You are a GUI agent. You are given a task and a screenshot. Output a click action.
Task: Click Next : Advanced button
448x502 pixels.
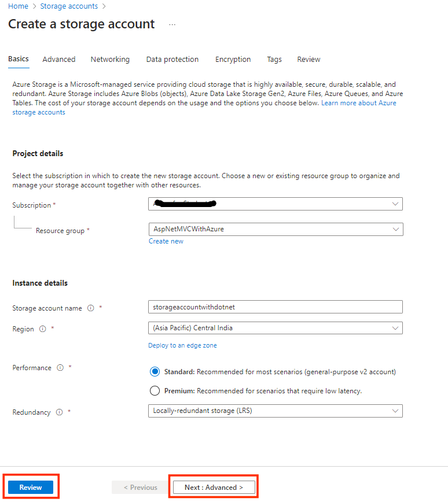coord(214,488)
